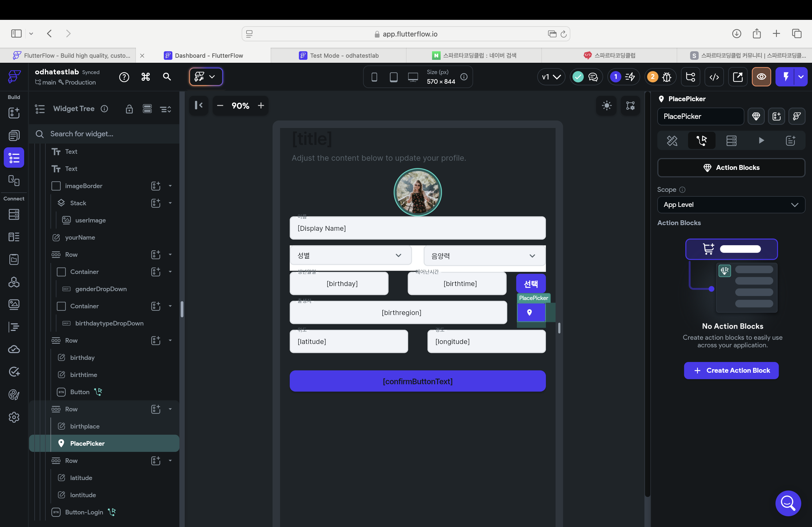Open the branching icon in top bar
812x527 pixels.
click(x=691, y=77)
